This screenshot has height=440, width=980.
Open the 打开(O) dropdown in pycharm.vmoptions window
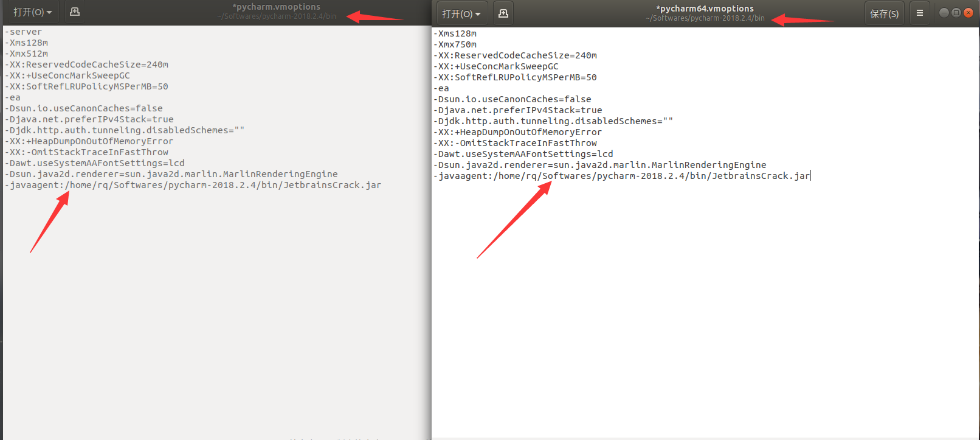tap(33, 12)
